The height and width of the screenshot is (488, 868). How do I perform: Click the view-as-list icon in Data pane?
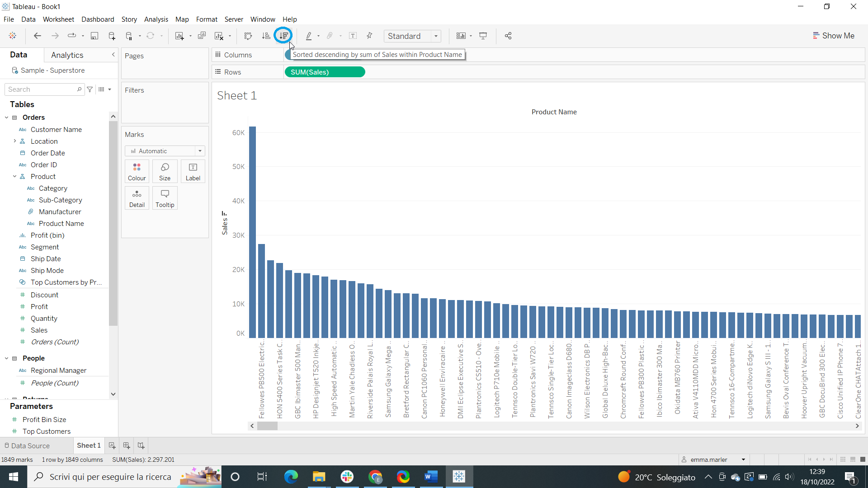tap(102, 89)
